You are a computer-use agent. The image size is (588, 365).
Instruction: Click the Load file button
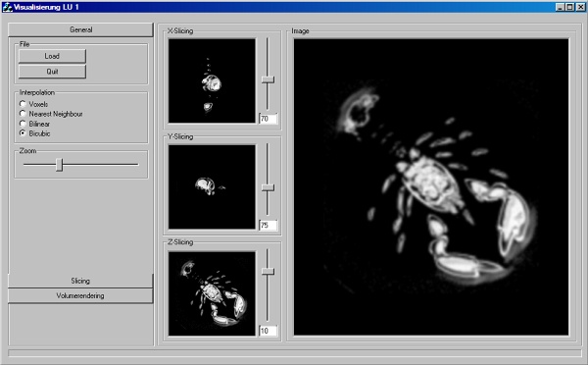click(52, 56)
